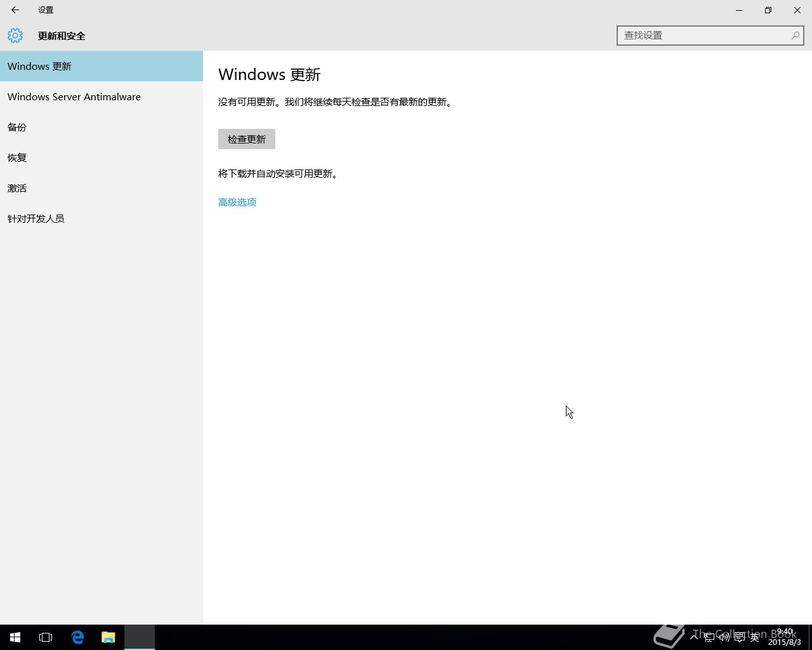Open Task View from the taskbar

pos(46,637)
